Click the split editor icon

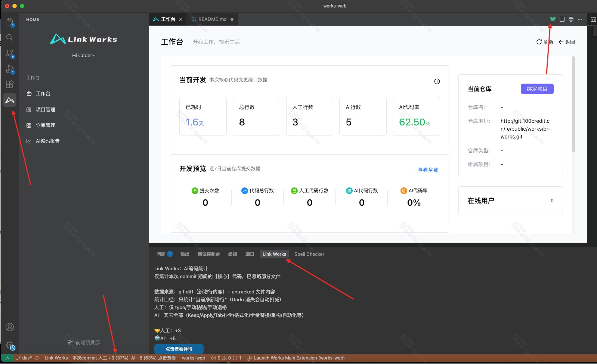coord(562,19)
